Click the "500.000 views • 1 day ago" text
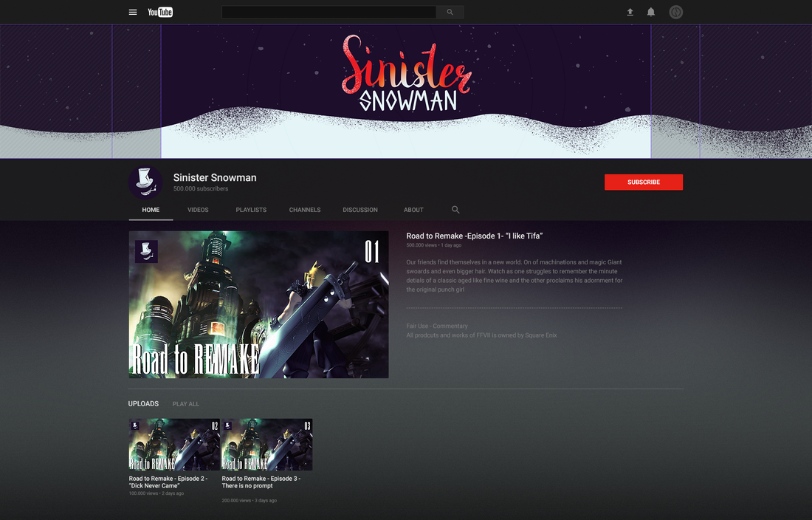Screen dimensions: 812x520 (x=433, y=245)
